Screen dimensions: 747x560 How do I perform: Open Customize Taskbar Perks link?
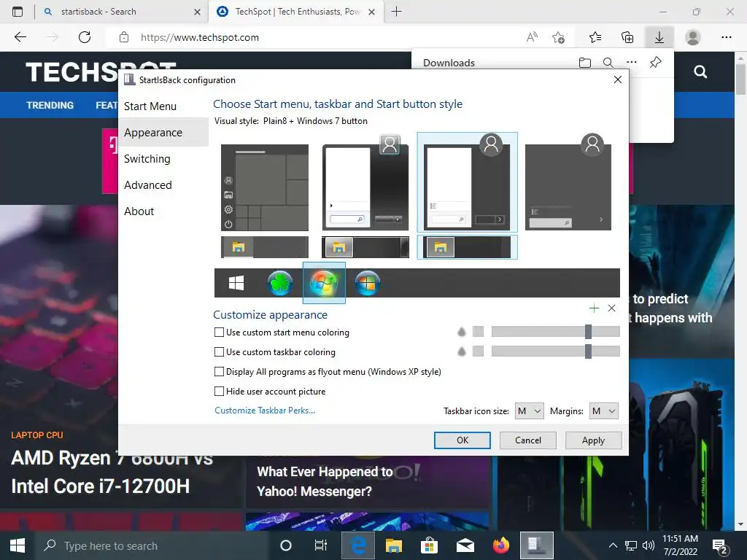pos(265,411)
